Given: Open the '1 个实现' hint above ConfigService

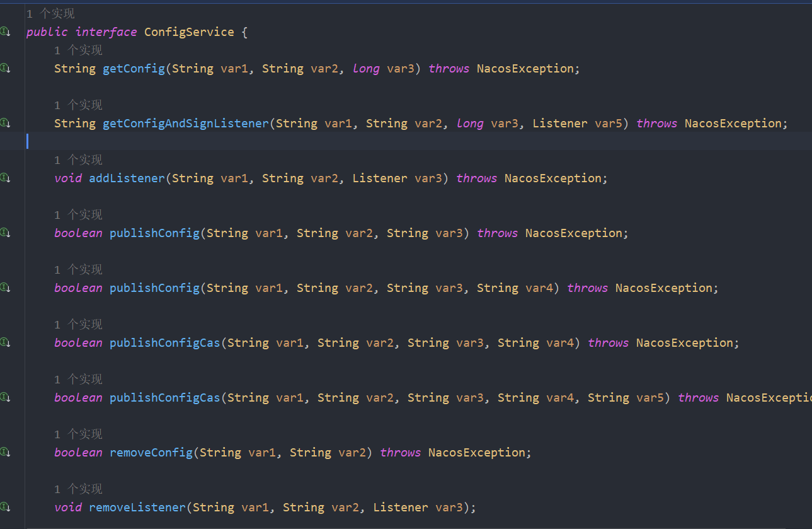Looking at the screenshot, I should click(x=50, y=14).
